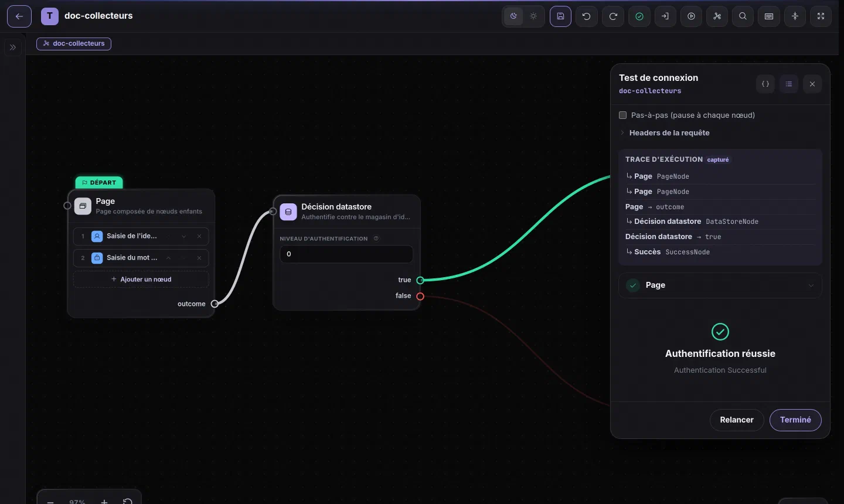Undo the last change
Image resolution: width=844 pixels, height=504 pixels.
click(587, 16)
